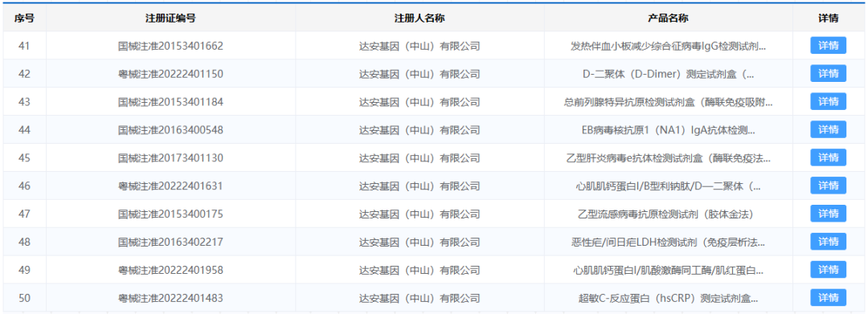The image size is (868, 314).
Task: Open 详情 for row 48
Action: [828, 242]
